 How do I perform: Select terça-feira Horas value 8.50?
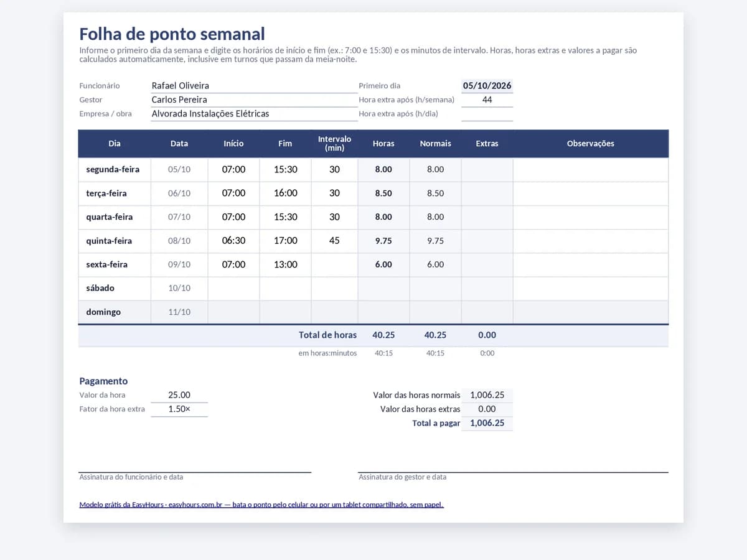click(x=383, y=194)
